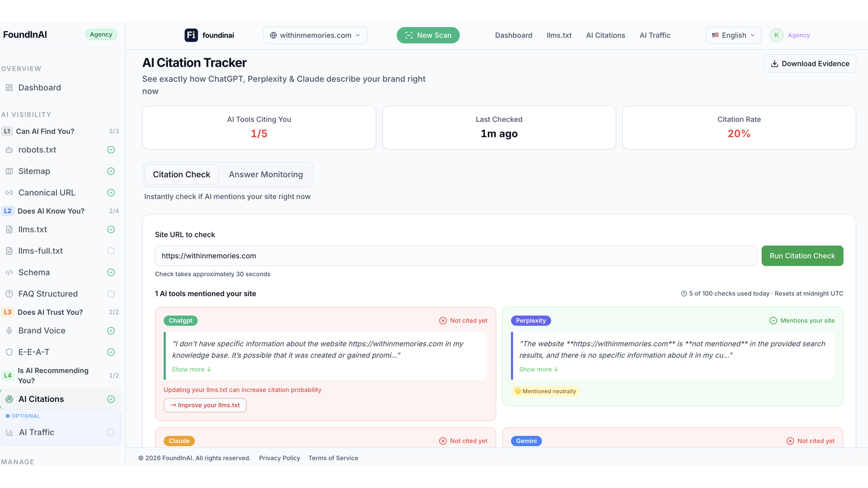Expand Show more in Perplexity card
Viewport: 868px width, 488px height.
539,369
